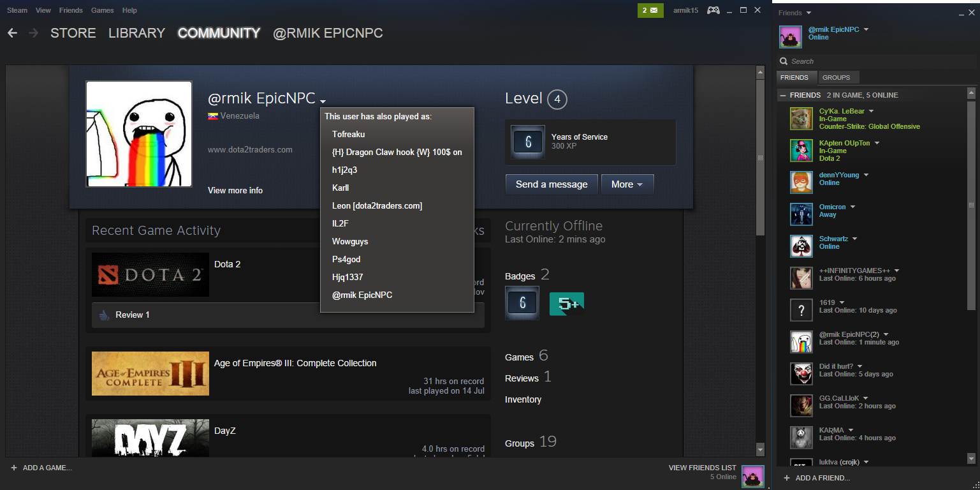Click dennYYoung's avatar in friends list
Screen dimensions: 980x490
(x=801, y=182)
